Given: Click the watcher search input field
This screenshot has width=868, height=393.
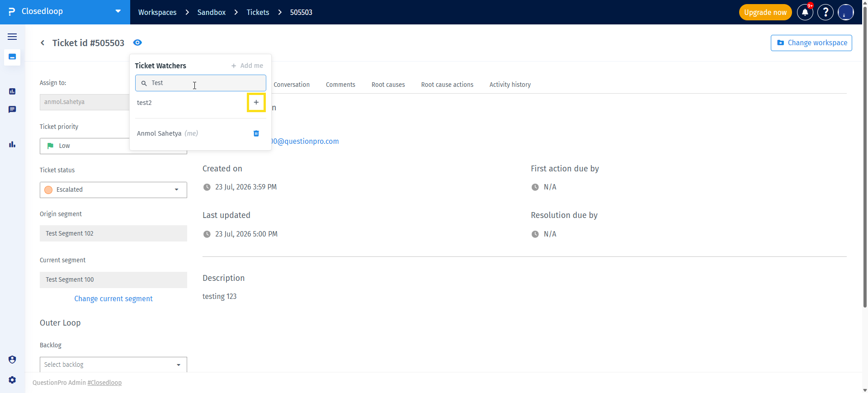Looking at the screenshot, I should pyautogui.click(x=201, y=83).
